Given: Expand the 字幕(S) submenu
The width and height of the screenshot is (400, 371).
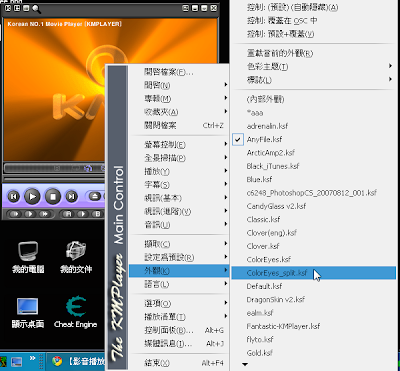Looking at the screenshot, I should coord(179,185).
